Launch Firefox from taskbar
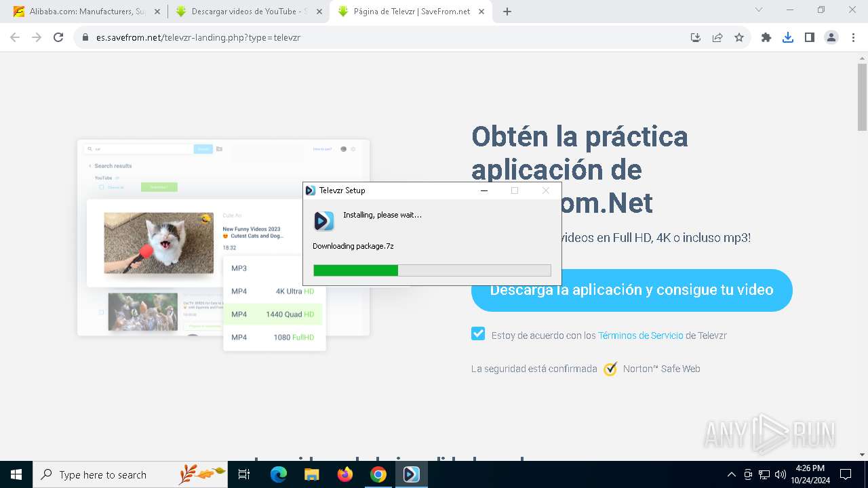The height and width of the screenshot is (488, 868). 345,474
